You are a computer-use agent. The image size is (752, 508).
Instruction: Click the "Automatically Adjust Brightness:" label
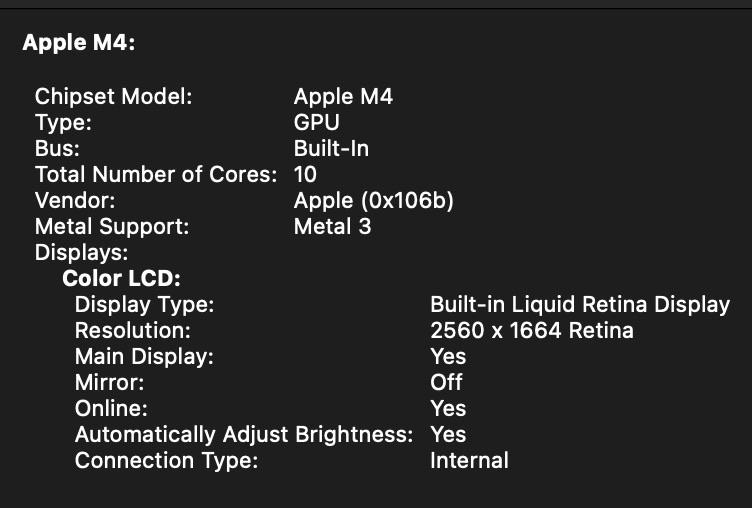(x=243, y=435)
